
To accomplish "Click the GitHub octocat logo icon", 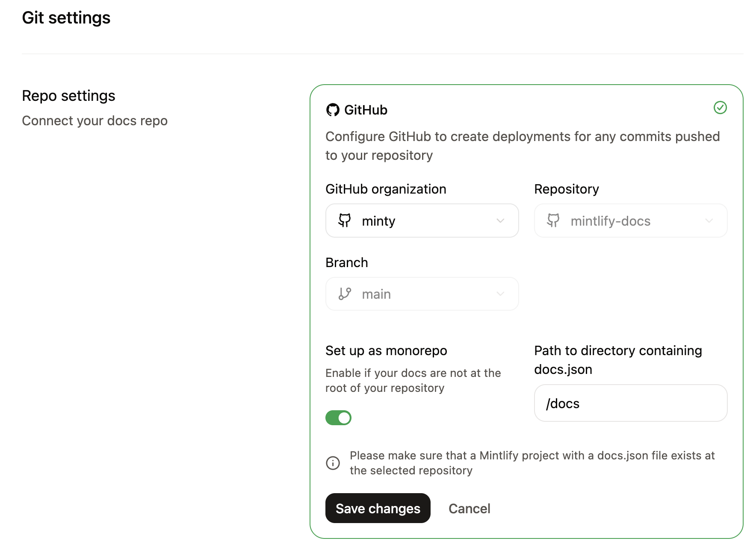I will pos(332,110).
